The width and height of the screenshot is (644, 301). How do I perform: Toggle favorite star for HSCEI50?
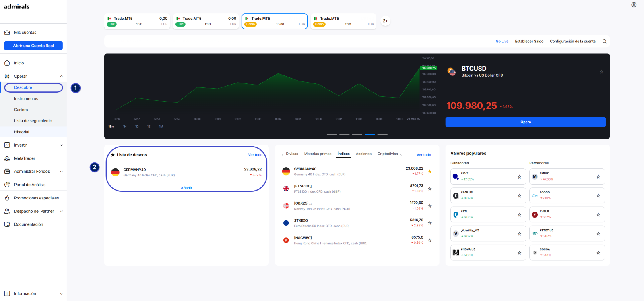430,241
